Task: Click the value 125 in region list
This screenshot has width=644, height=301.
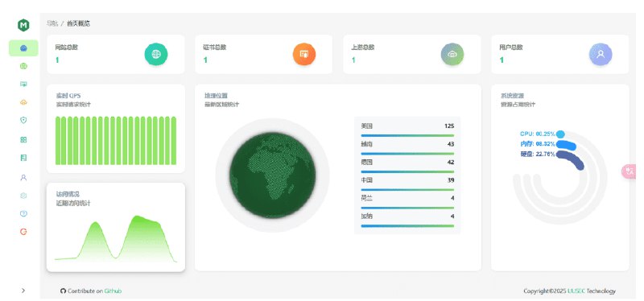Action: coord(449,126)
